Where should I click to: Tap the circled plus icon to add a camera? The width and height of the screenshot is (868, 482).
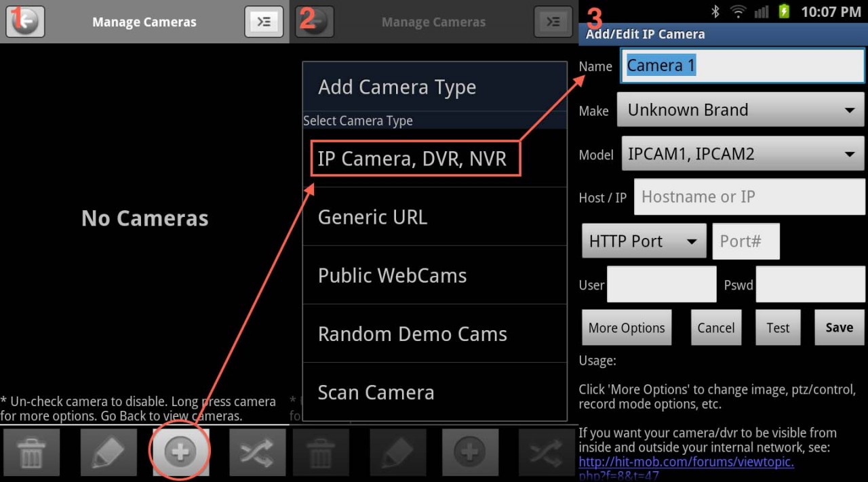tap(180, 451)
